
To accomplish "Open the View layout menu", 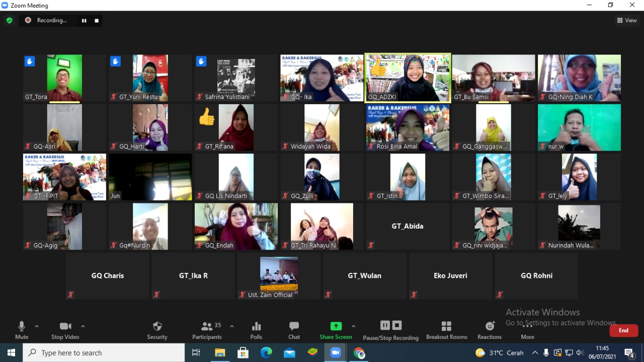I will pos(627,21).
